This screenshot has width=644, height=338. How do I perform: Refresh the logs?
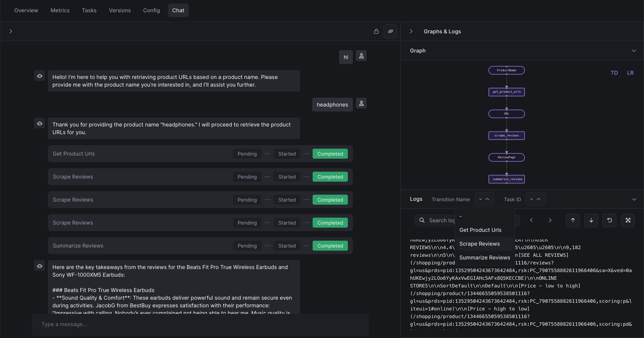tap(610, 220)
